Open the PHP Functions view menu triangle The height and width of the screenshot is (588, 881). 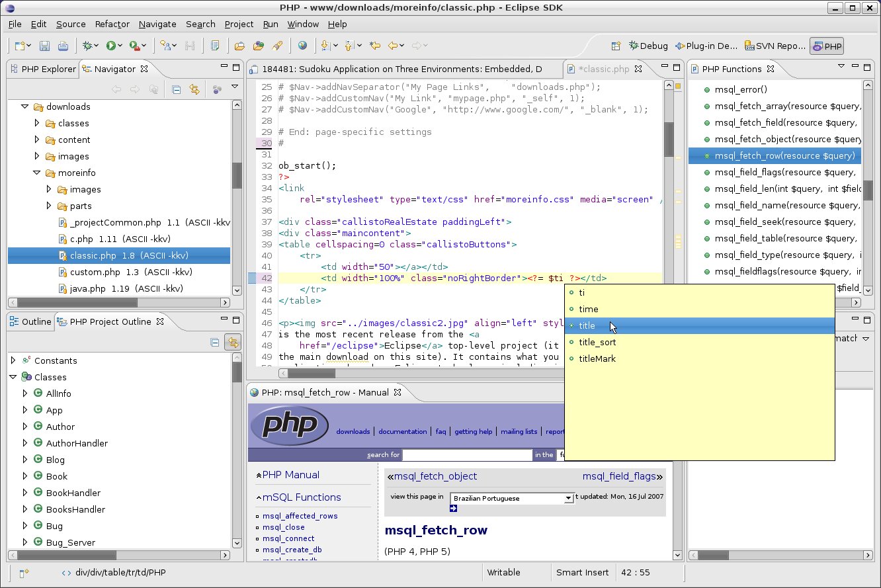click(x=841, y=66)
